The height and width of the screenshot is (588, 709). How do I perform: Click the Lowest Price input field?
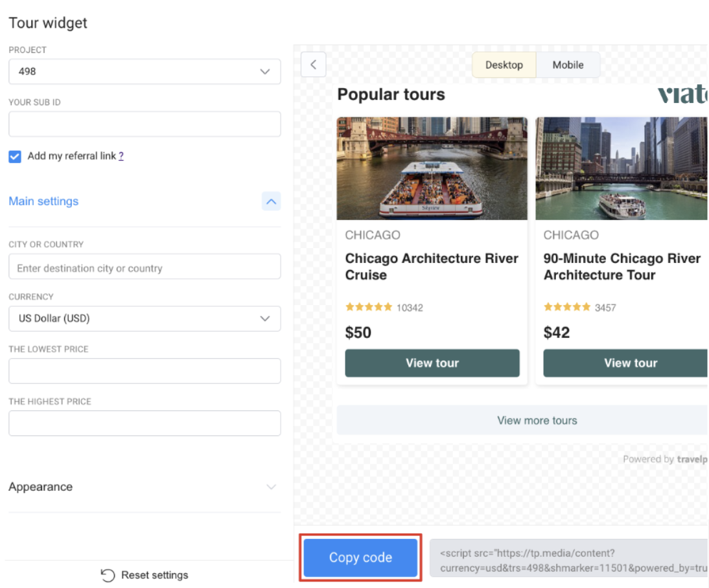click(x=145, y=371)
